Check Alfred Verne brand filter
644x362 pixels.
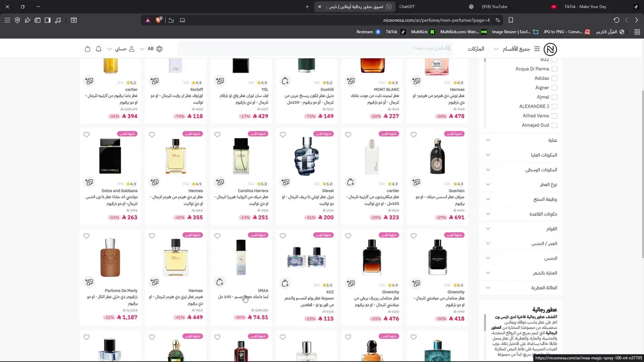click(554, 116)
